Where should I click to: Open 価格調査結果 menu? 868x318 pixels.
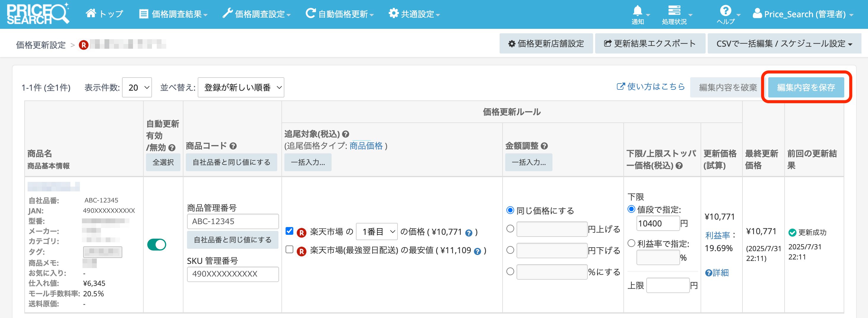click(x=173, y=14)
